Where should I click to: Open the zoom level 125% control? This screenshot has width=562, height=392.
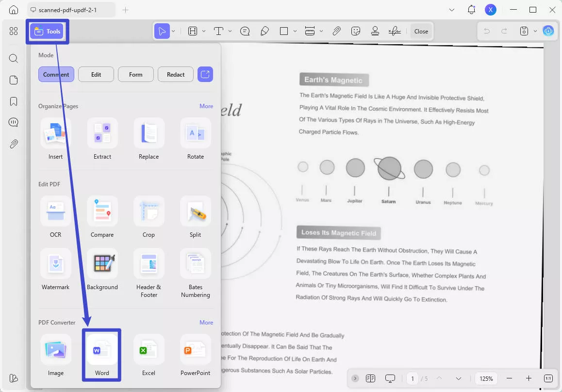coord(486,378)
